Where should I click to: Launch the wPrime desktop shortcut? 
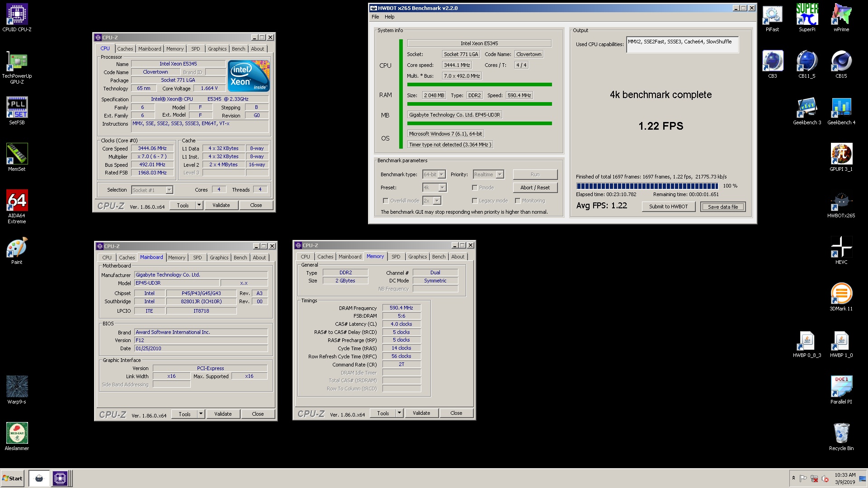841,18
